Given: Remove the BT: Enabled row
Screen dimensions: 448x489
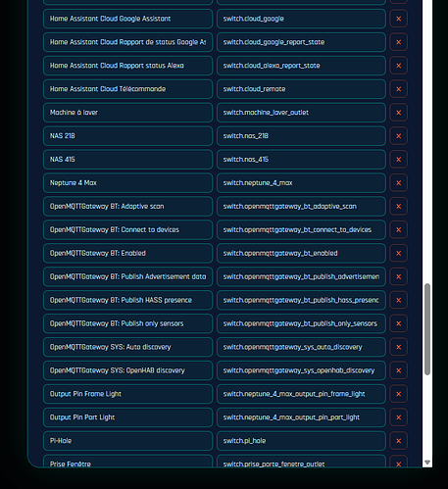Looking at the screenshot, I should coord(398,253).
